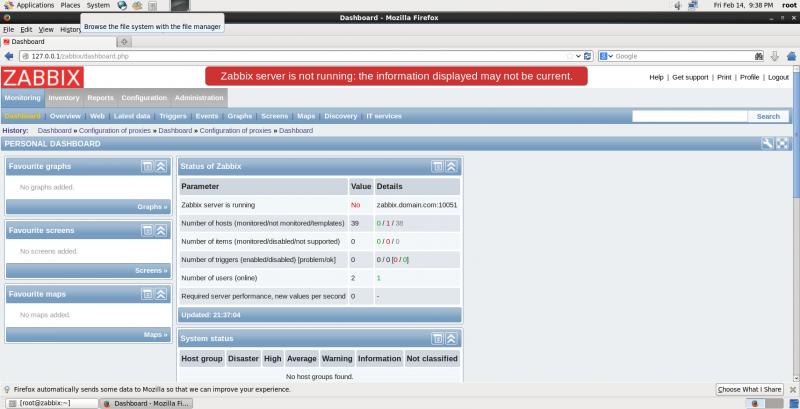
Task: Collapse the Favourite maps widget
Action: [161, 294]
